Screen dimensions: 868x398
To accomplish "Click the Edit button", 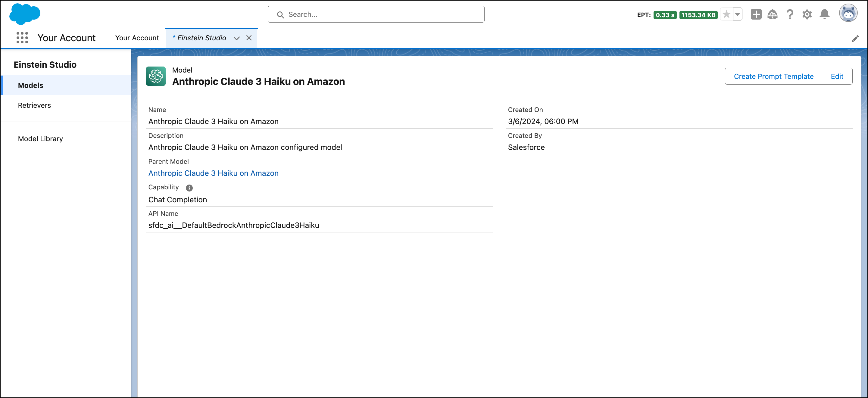I will tap(837, 76).
